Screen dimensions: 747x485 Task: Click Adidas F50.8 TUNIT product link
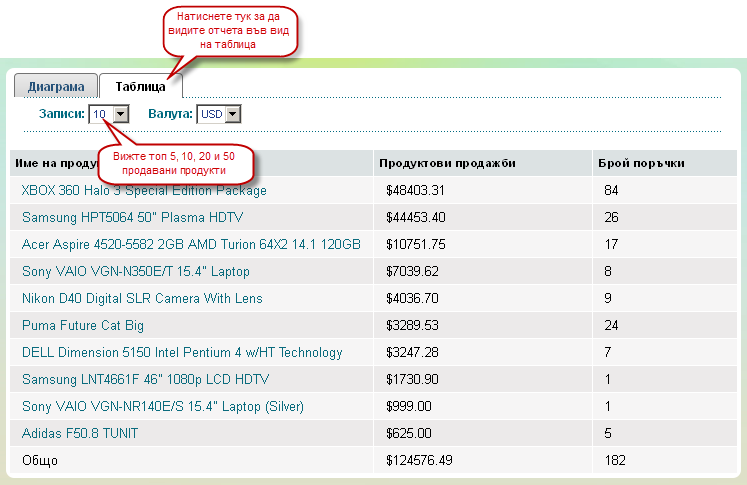click(x=80, y=433)
